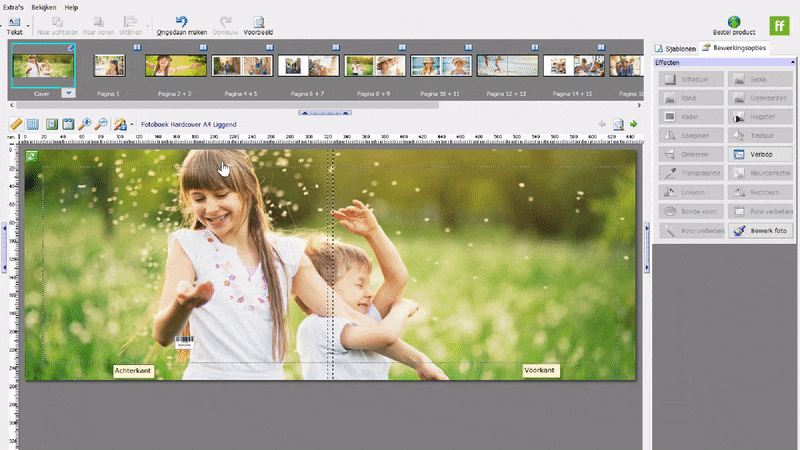800x450 pixels.
Task: Click the Bestel product globe icon
Action: tap(734, 21)
